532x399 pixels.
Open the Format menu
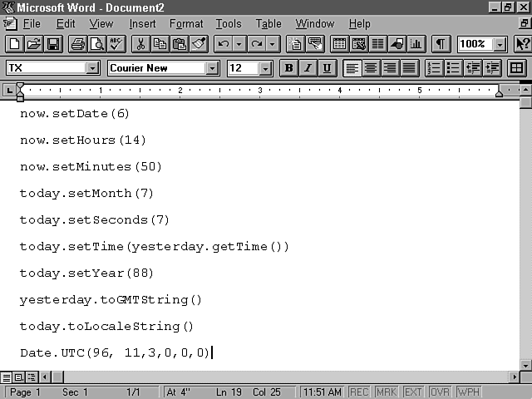(186, 24)
